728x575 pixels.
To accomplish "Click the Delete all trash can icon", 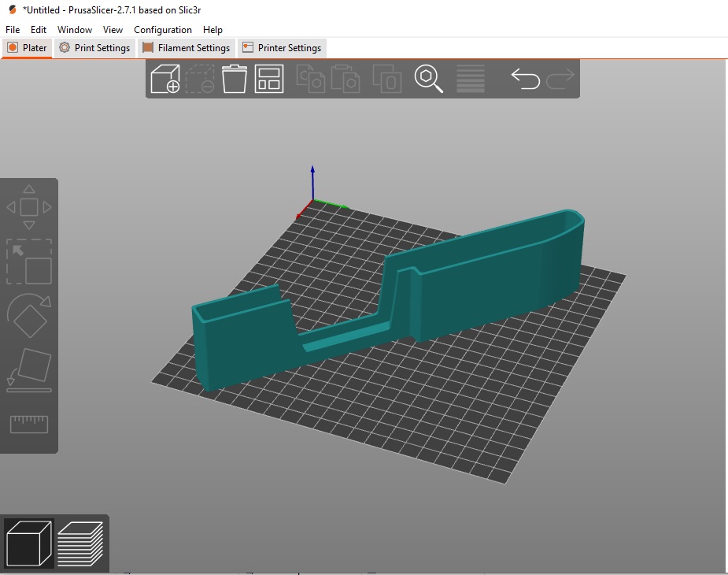I will pos(235,80).
